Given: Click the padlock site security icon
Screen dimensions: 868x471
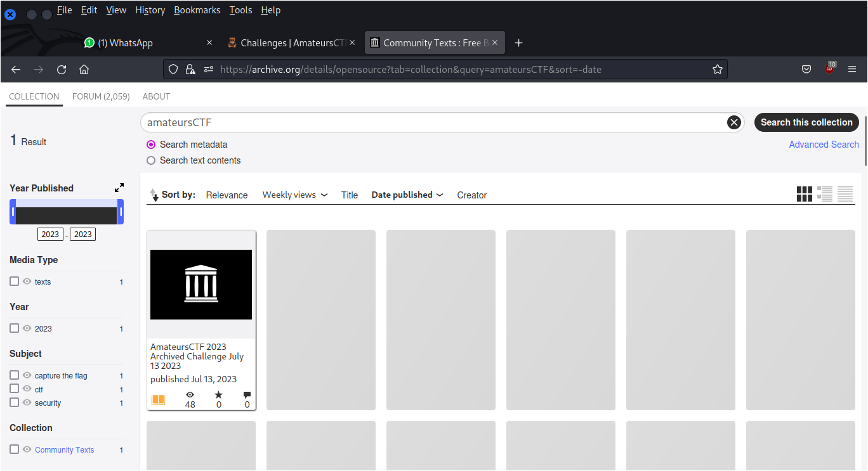Looking at the screenshot, I should point(190,69).
